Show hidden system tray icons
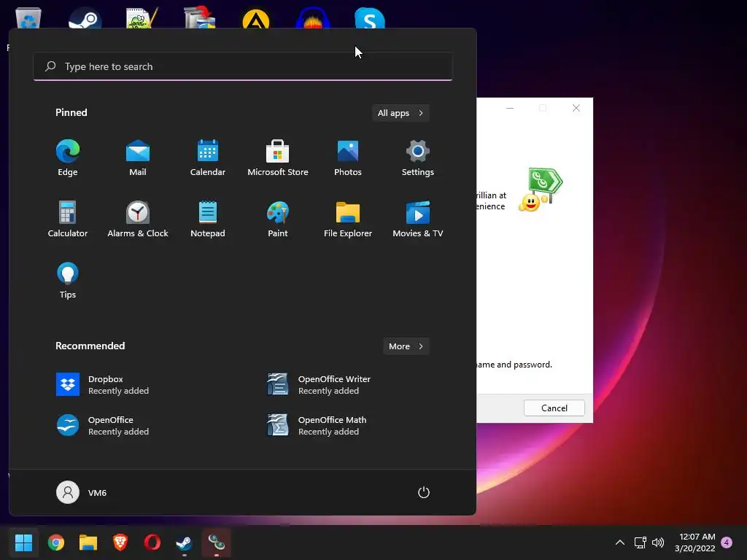 pyautogui.click(x=620, y=542)
